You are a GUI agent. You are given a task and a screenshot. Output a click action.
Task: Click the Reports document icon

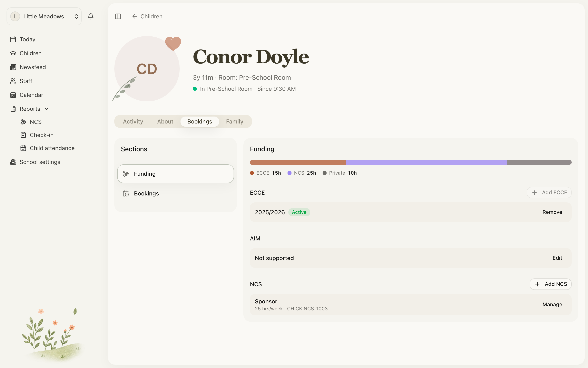point(13,109)
